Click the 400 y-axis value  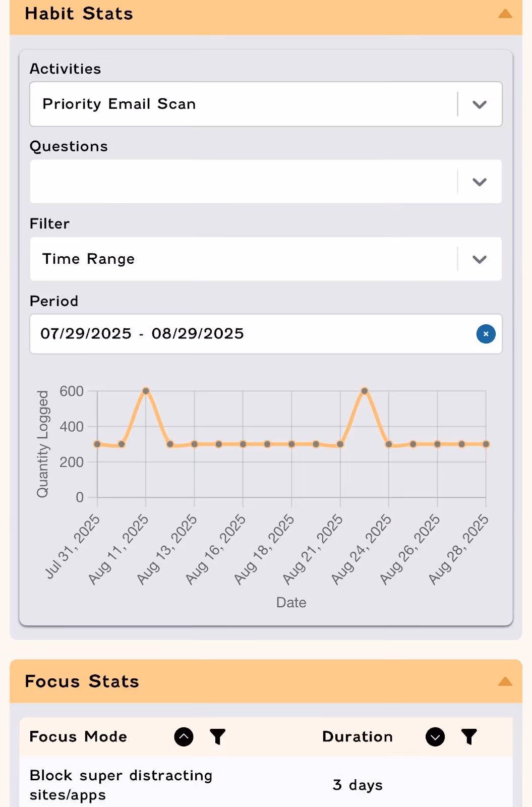click(x=72, y=427)
